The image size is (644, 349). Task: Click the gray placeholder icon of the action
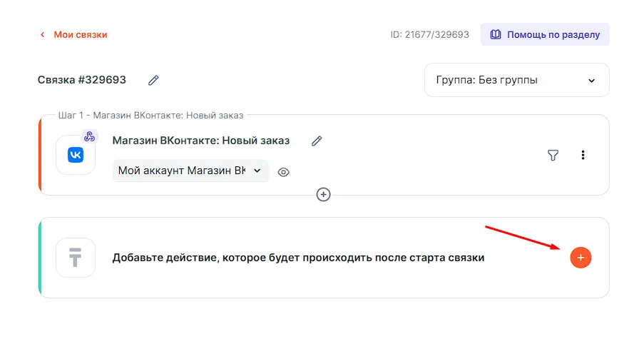click(76, 258)
